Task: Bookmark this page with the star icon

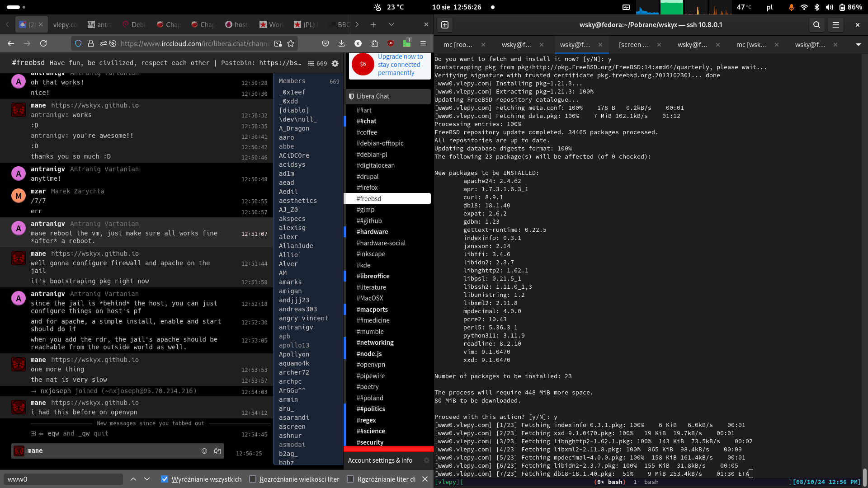Action: click(x=291, y=43)
